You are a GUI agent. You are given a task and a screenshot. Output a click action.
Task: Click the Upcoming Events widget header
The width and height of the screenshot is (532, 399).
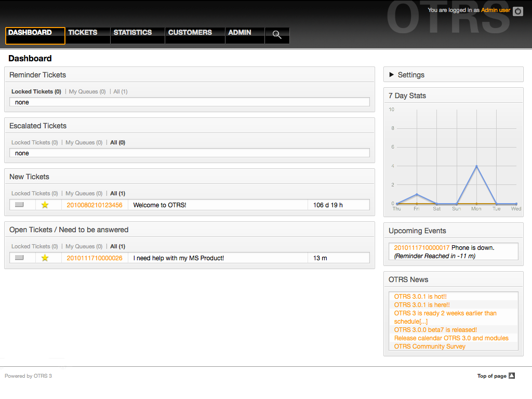[x=453, y=230]
